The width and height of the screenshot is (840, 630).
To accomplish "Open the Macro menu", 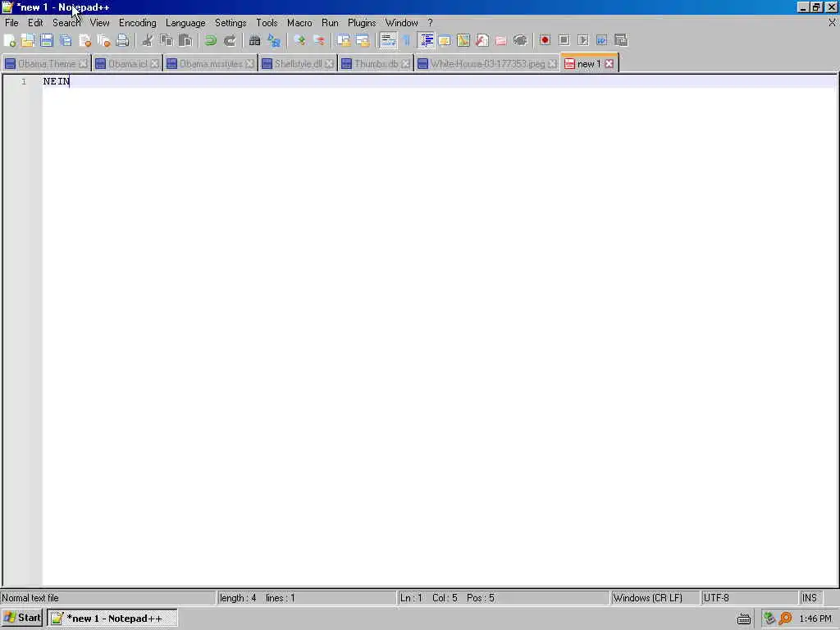I will (299, 22).
